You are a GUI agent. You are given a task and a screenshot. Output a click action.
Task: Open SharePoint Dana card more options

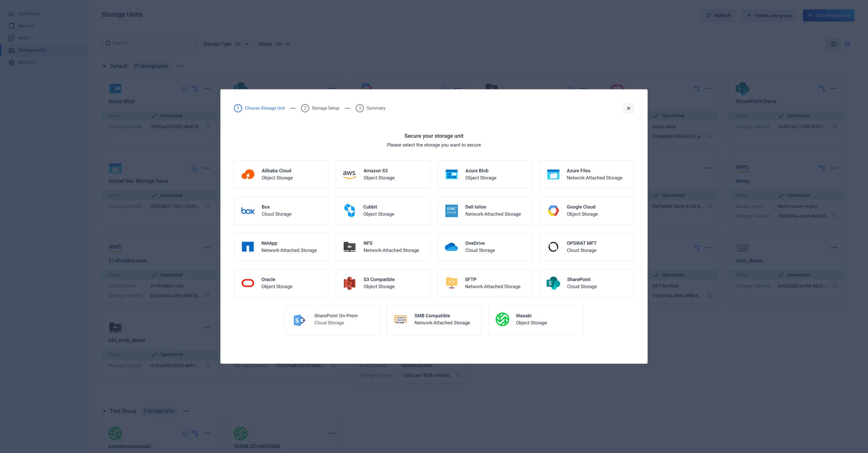click(x=834, y=89)
